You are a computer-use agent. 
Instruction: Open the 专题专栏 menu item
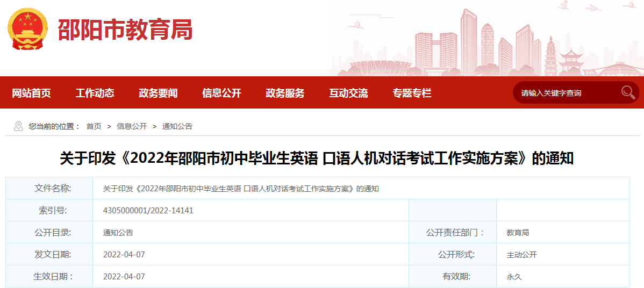click(412, 93)
